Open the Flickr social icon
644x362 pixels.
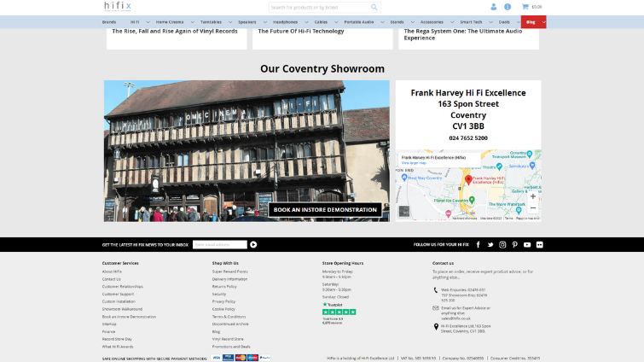coord(539,244)
